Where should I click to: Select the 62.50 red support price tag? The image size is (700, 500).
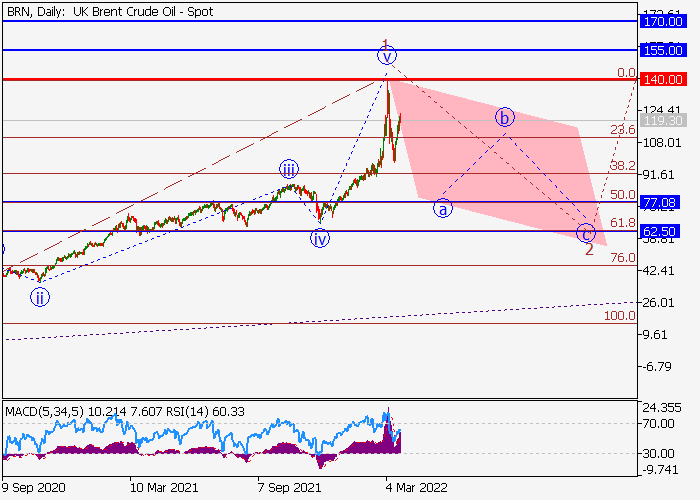[662, 231]
